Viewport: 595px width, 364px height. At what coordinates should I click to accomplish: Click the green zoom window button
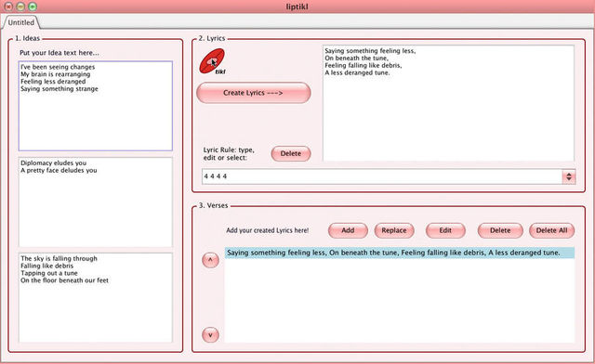coord(33,6)
